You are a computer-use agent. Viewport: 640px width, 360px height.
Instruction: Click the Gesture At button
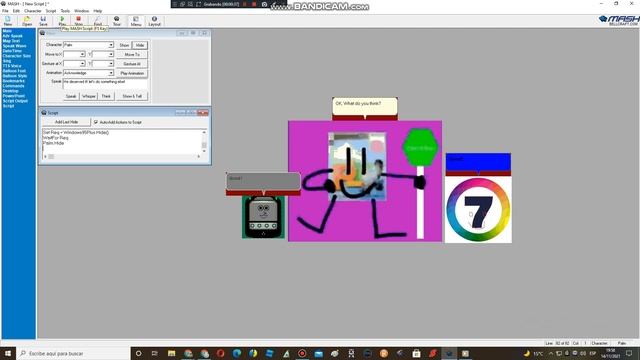click(132, 64)
